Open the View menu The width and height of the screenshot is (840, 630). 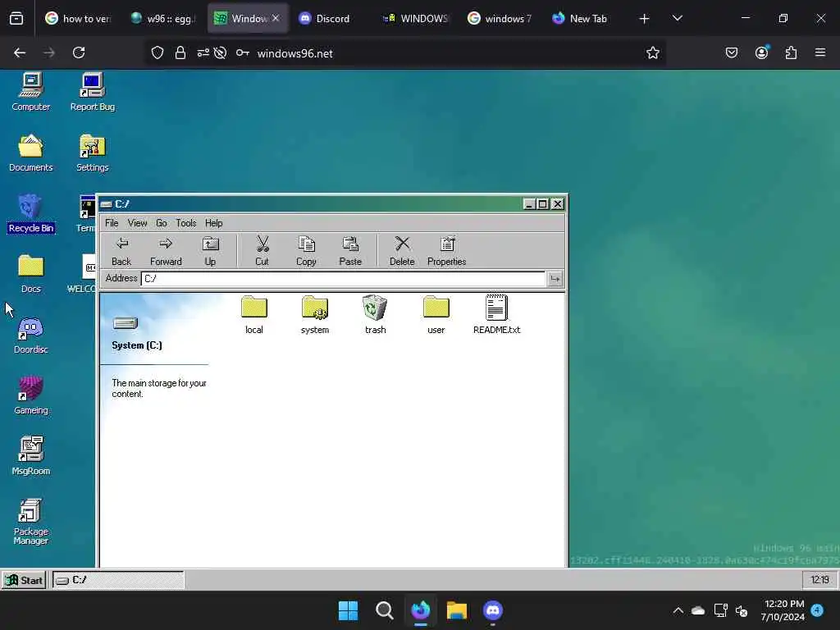point(137,223)
